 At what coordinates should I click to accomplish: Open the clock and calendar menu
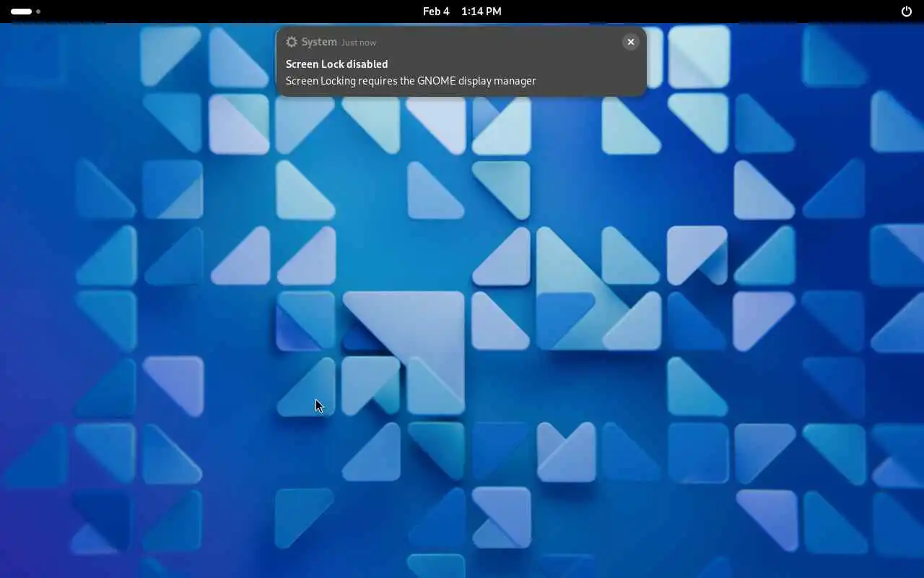click(x=462, y=12)
